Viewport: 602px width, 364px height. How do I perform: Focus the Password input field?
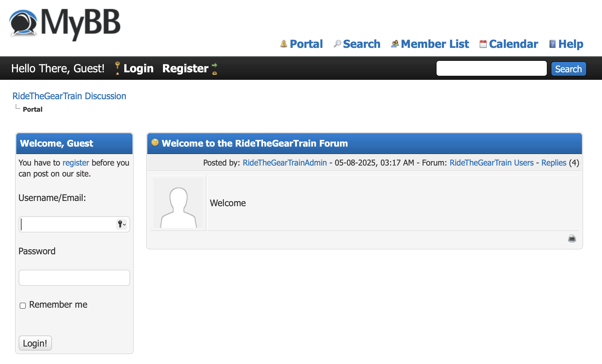point(74,278)
